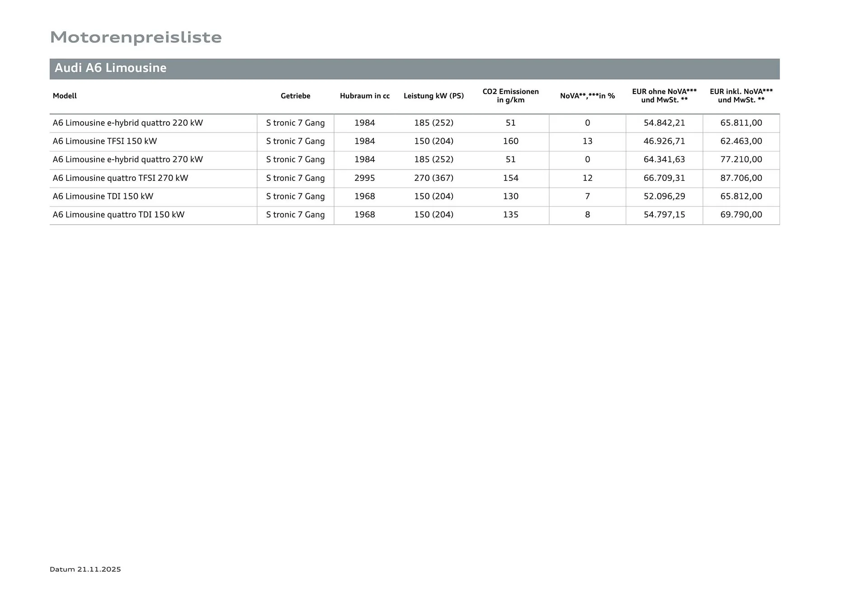This screenshot has width=868, height=614.
Task: Click the Motorenpreisliste page title
Action: coord(136,37)
